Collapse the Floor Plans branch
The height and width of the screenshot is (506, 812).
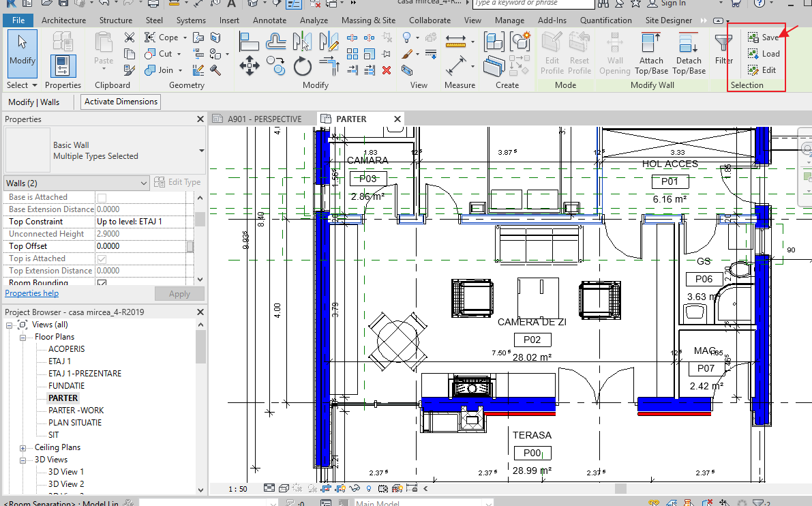(22, 336)
